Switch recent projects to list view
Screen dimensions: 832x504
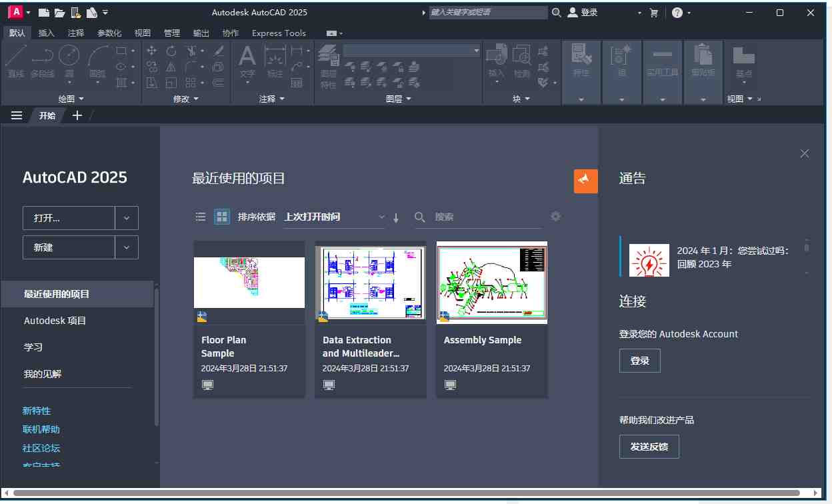(x=200, y=217)
